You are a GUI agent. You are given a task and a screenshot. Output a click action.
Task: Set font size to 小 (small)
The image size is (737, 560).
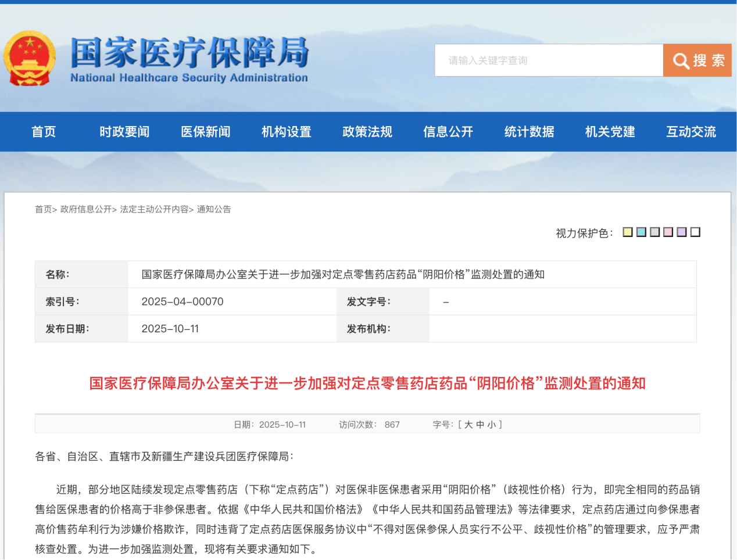pos(492,425)
